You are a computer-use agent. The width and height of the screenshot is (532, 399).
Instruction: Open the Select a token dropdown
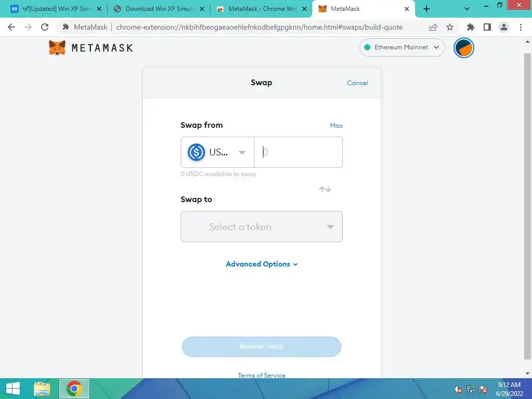pyautogui.click(x=262, y=227)
